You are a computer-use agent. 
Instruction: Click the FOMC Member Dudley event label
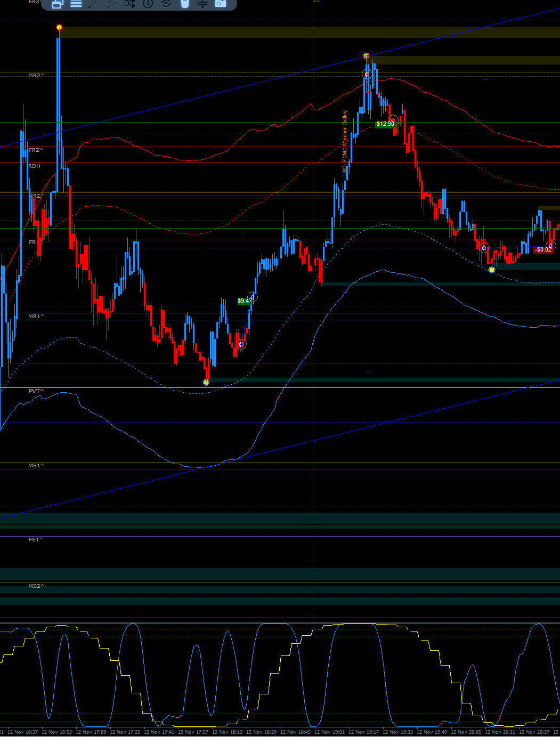coord(345,144)
